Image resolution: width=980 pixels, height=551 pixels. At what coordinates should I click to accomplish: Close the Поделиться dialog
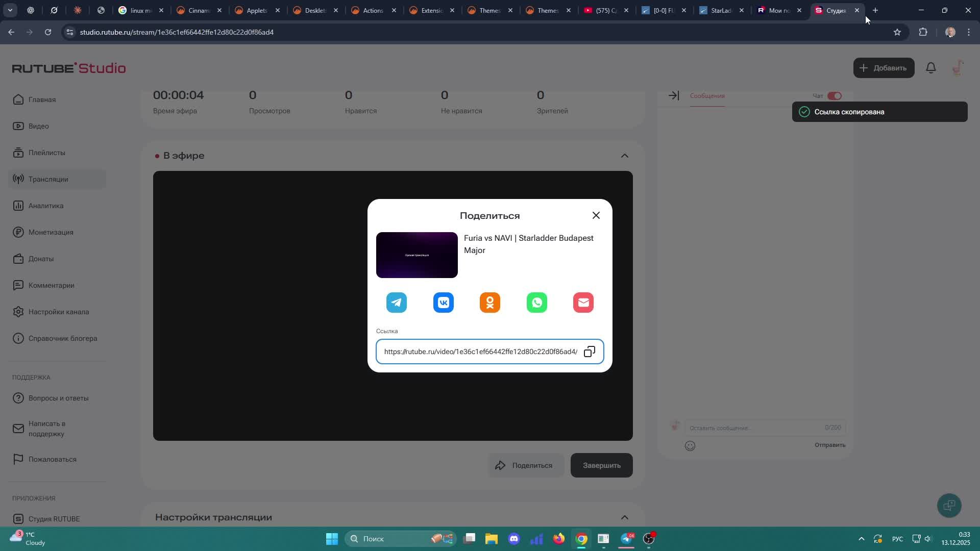click(x=596, y=215)
